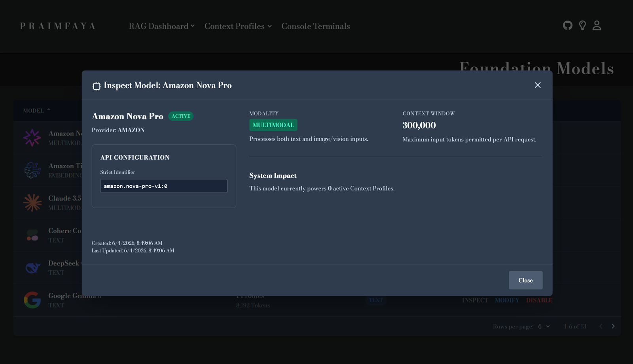Viewport: 633px width, 364px height.
Task: Click the Last Updated timestamp text
Action: tap(133, 251)
